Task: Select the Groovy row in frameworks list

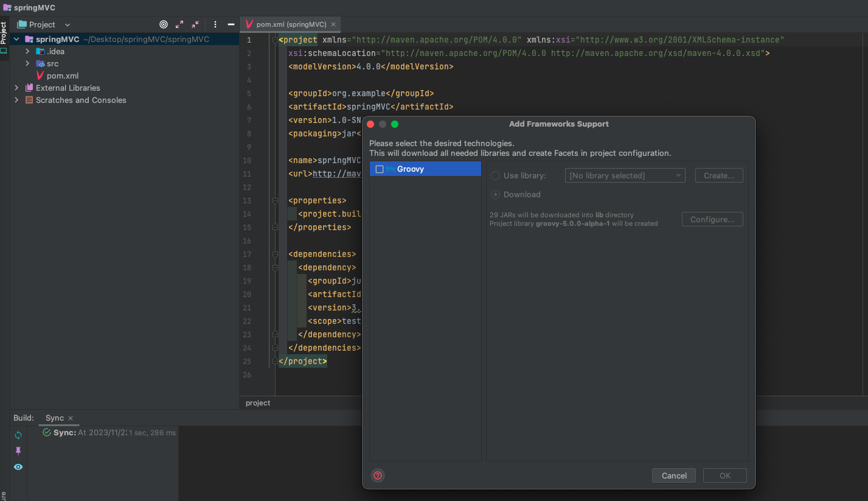Action: point(425,169)
